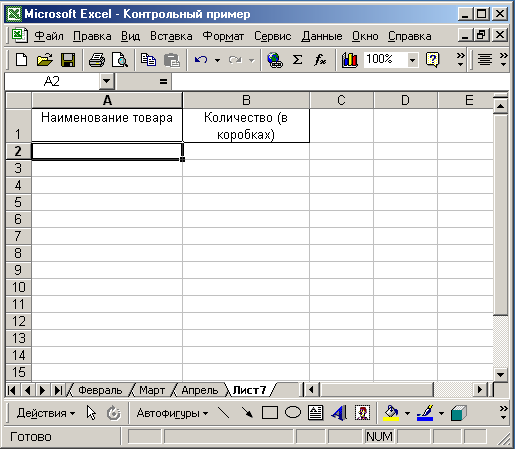Open the Сервис menu
This screenshot has width=515, height=449.
[x=272, y=36]
